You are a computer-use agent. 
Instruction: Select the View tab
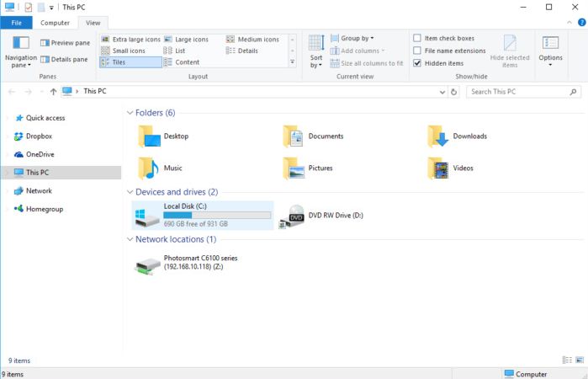coord(93,23)
